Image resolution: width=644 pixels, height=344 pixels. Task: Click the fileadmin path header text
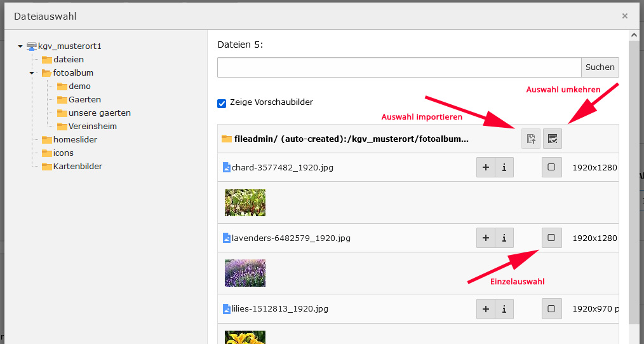click(351, 139)
